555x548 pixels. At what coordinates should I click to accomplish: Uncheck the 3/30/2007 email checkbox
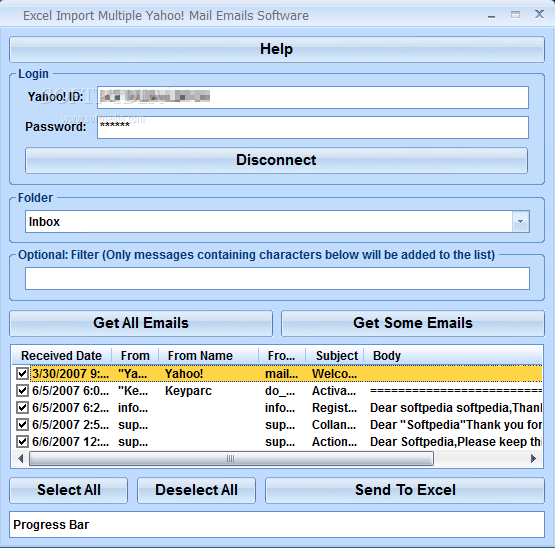point(22,373)
